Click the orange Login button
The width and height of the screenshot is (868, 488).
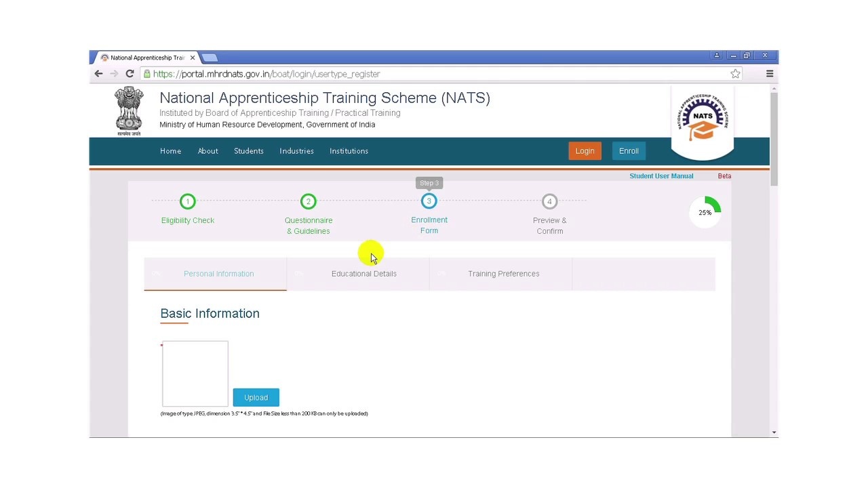coord(585,151)
